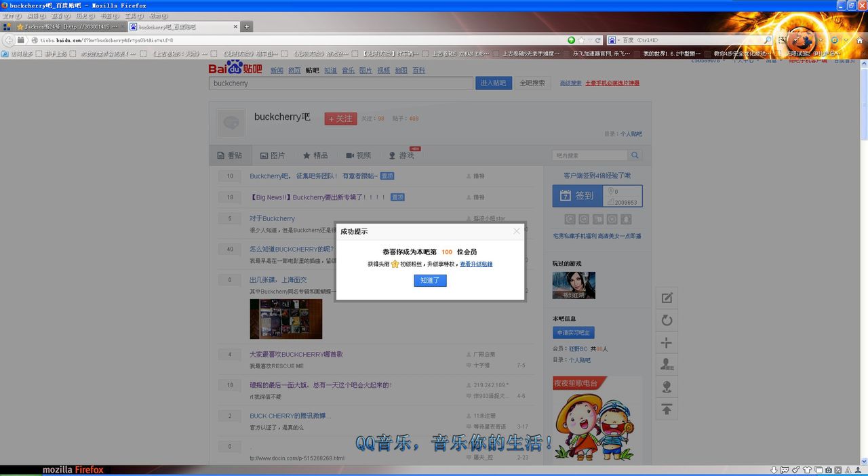This screenshot has height=476, width=868.
Task: Click the plus icon on the side toolbar
Action: [667, 342]
